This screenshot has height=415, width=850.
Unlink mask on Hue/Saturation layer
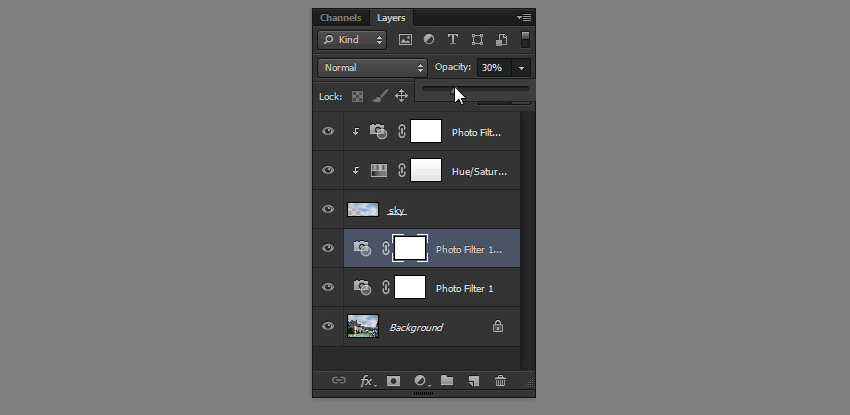pyautogui.click(x=401, y=171)
